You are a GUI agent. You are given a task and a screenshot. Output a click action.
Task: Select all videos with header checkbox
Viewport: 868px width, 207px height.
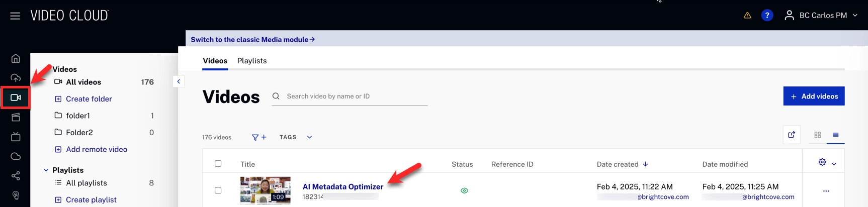tap(218, 164)
